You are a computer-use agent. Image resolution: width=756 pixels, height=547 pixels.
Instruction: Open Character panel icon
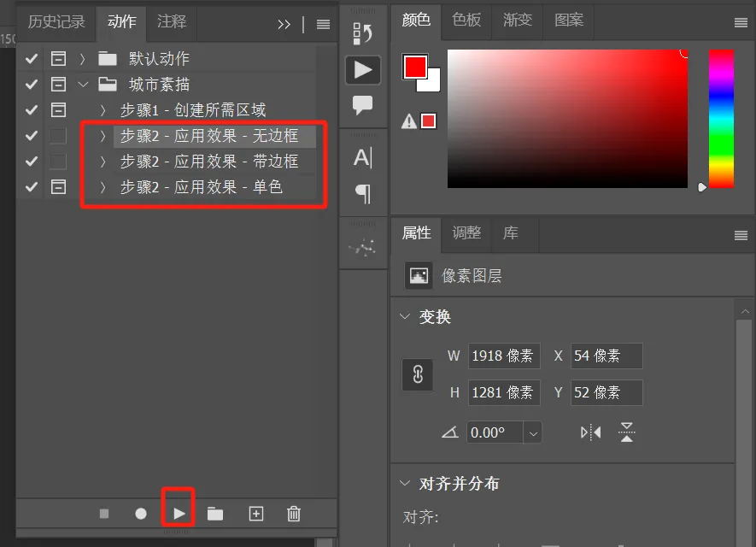pyautogui.click(x=362, y=158)
